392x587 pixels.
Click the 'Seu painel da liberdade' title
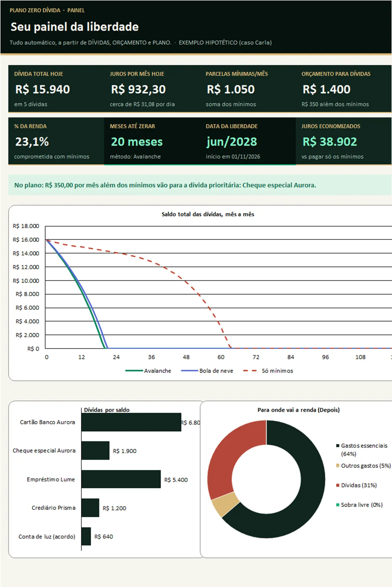(74, 27)
